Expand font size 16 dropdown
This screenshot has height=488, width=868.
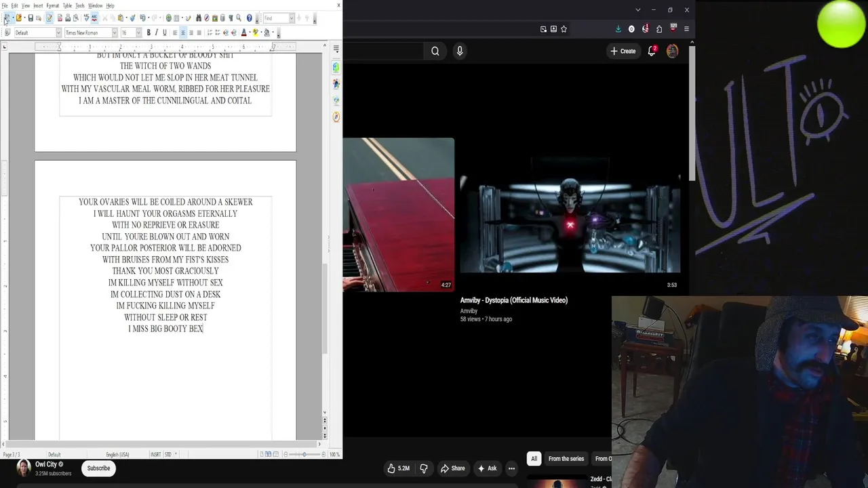[x=139, y=33]
